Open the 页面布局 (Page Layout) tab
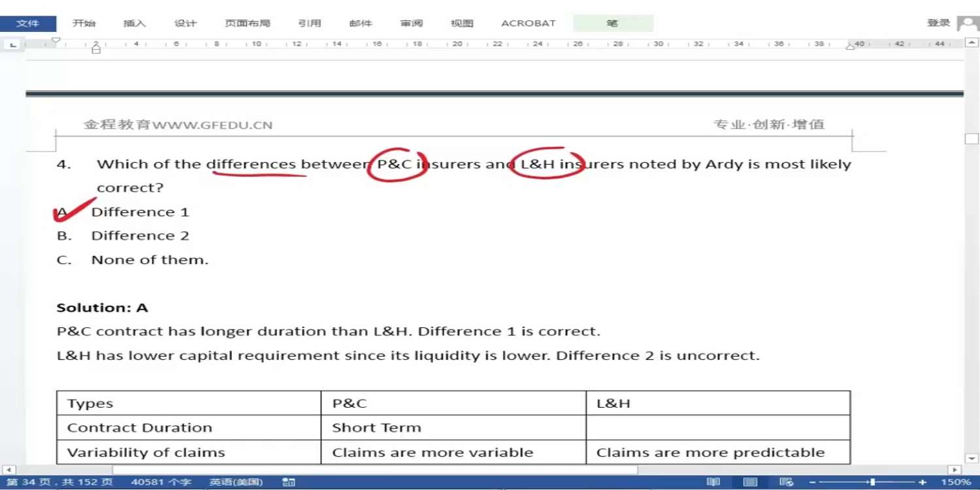The width and height of the screenshot is (980, 490). pos(247,24)
